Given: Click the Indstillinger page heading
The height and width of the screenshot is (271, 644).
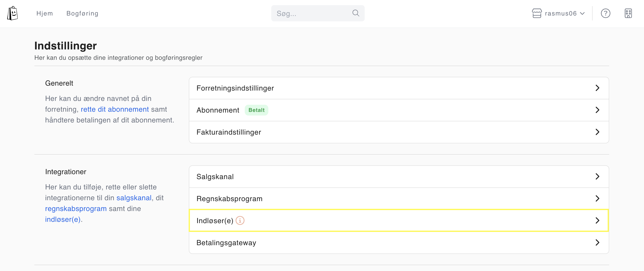Looking at the screenshot, I should (66, 46).
